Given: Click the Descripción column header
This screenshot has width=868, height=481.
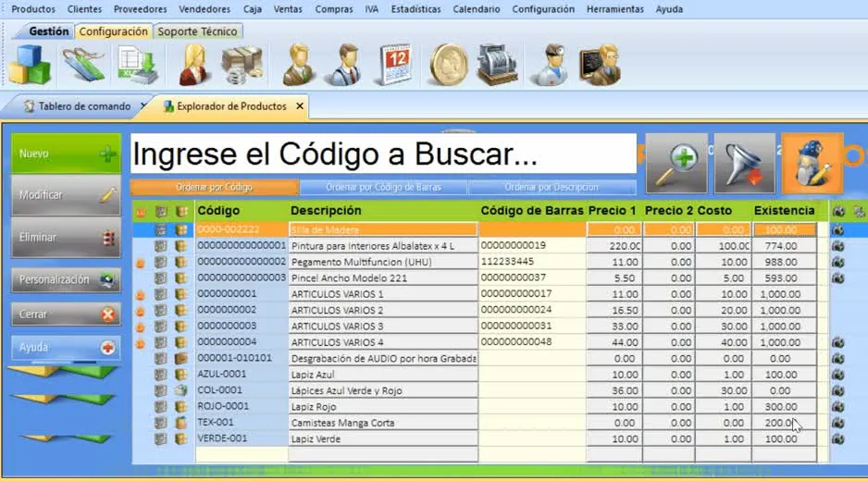Looking at the screenshot, I should (326, 211).
